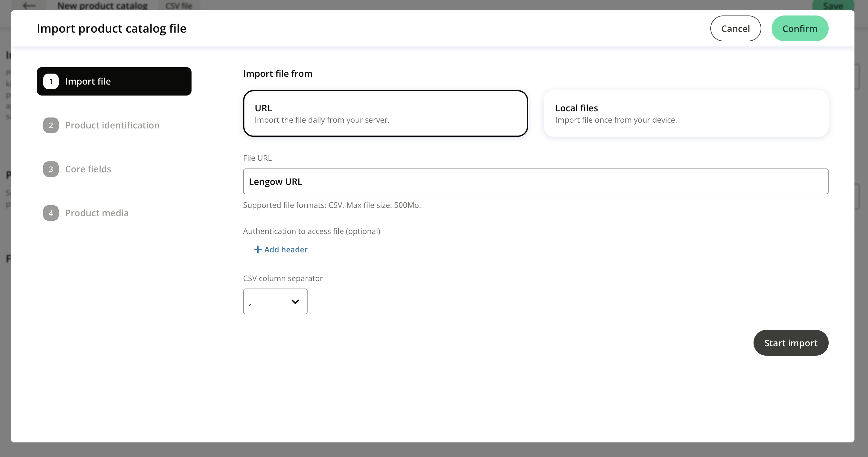This screenshot has width=868, height=457.
Task: Click the Confirm button
Action: [x=800, y=29]
